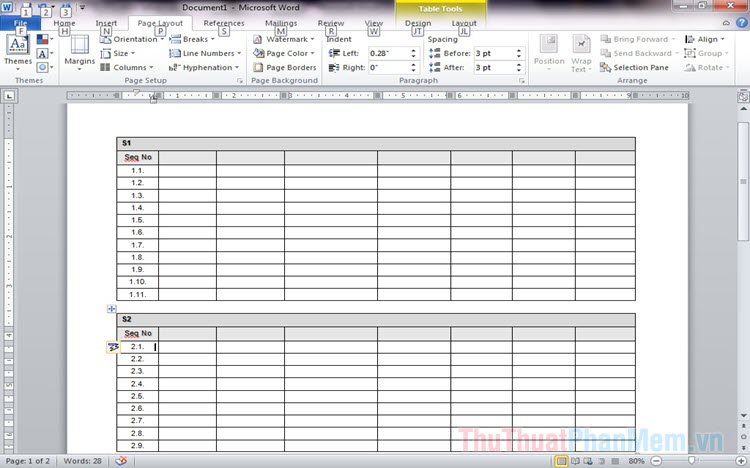Click the zoom out minus button
The image size is (750, 468).
[656, 461]
